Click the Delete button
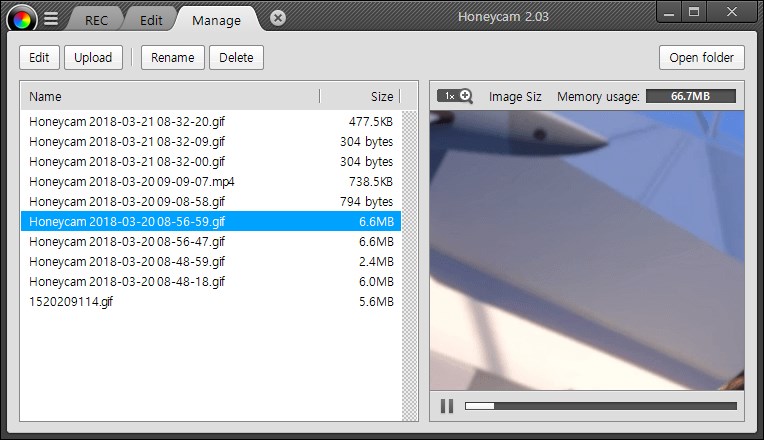This screenshot has height=440, width=764. (x=236, y=57)
